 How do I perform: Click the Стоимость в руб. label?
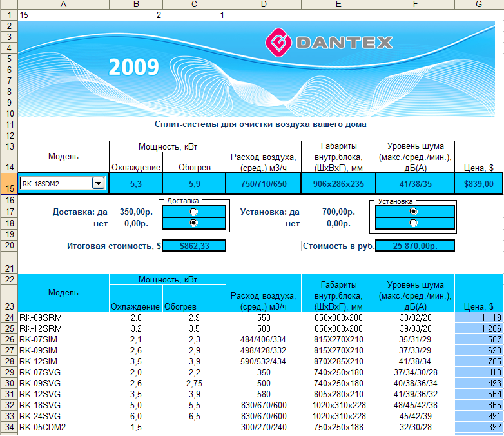click(339, 246)
